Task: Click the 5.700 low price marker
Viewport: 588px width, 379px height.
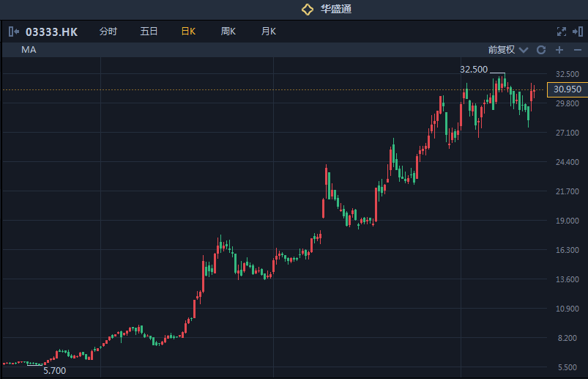Action: (x=54, y=370)
